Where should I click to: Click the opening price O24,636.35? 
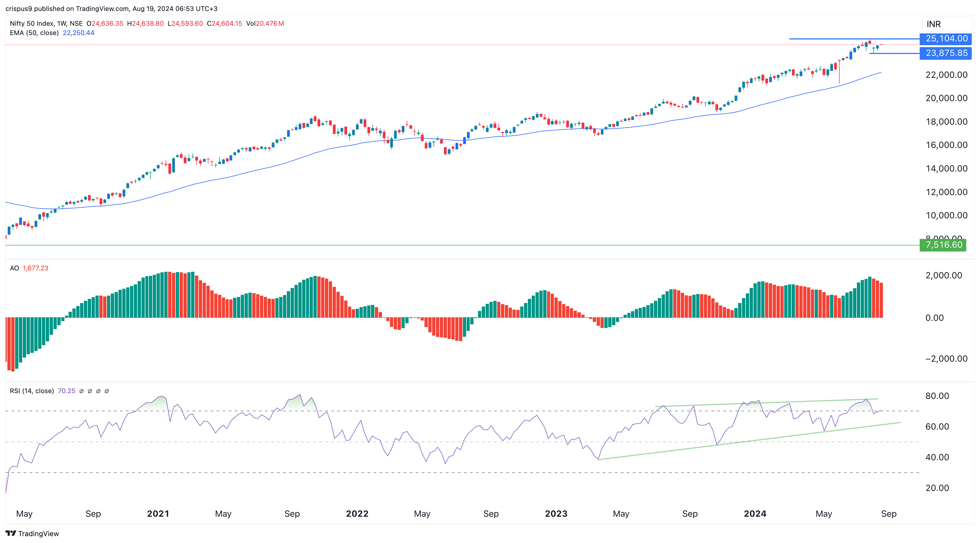point(105,24)
